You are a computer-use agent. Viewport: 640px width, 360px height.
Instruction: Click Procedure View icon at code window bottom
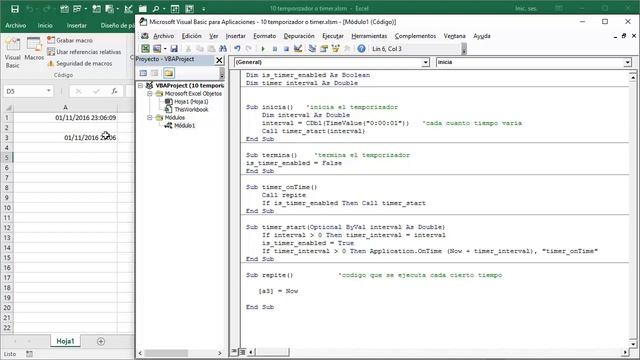click(234, 351)
